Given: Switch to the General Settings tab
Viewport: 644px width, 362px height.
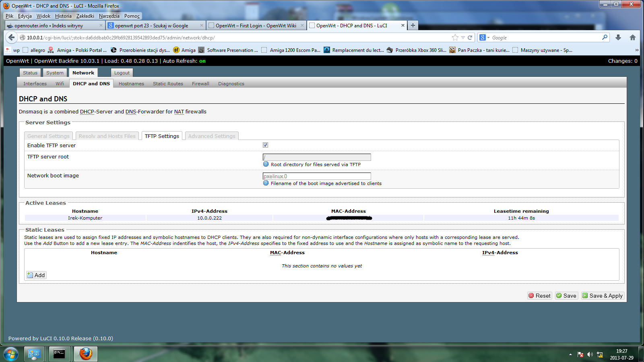Looking at the screenshot, I should [x=48, y=136].
